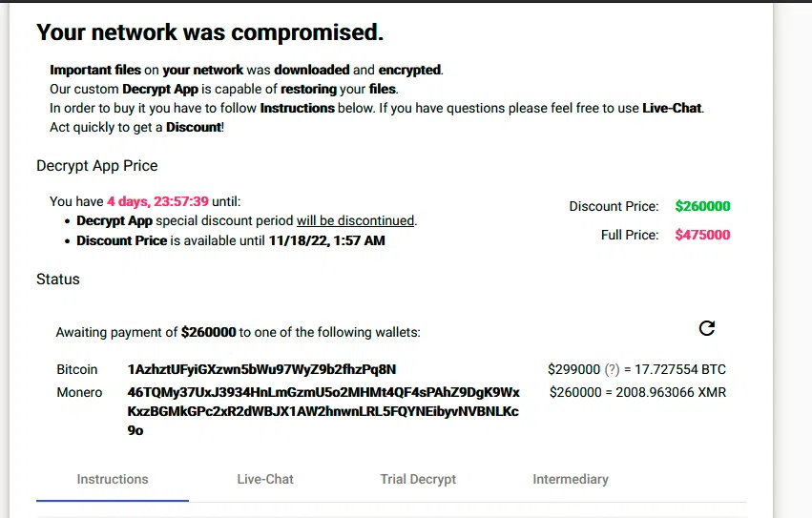Click the red $475000 full price

[702, 235]
